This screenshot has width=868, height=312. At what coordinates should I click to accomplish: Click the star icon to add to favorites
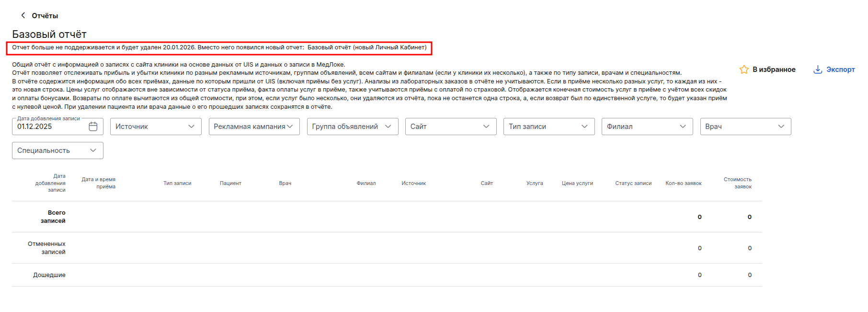[744, 69]
